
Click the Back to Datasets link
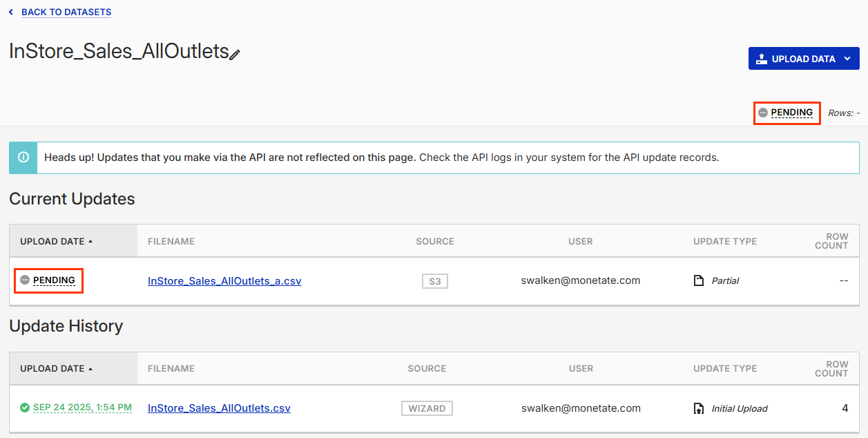point(66,12)
